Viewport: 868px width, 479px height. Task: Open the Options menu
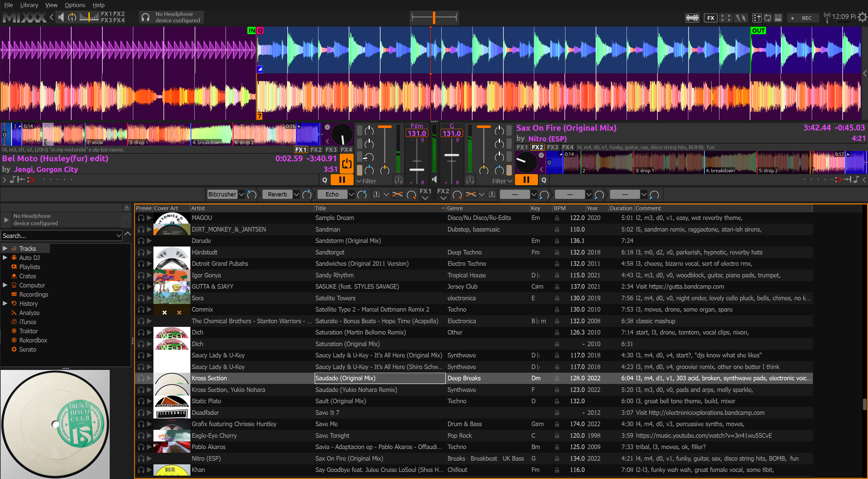[75, 5]
